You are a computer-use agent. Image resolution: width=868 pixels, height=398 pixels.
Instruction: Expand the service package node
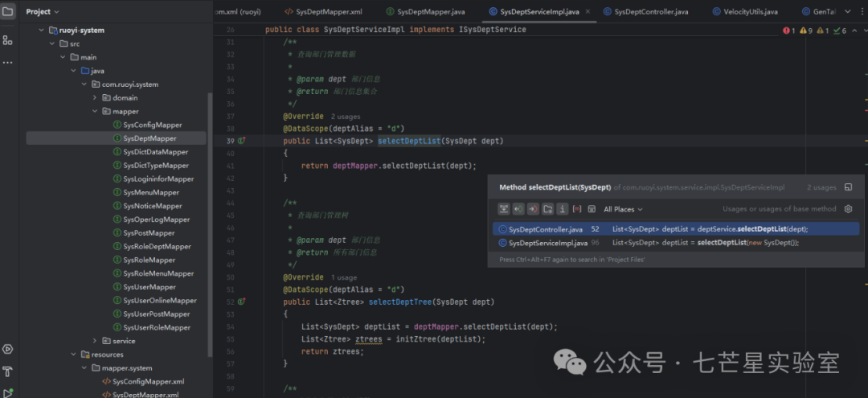click(95, 341)
